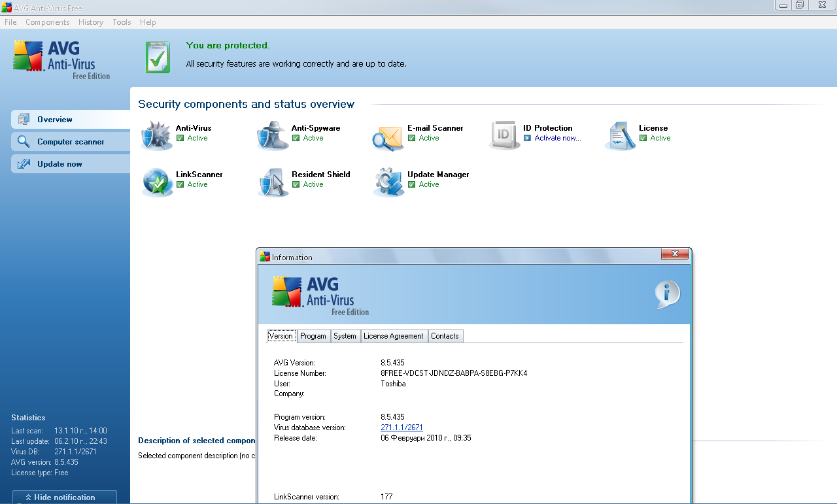Click the AVG Version 8.5.435 value in dialog
Viewport: 837px width, 504px height.
(x=392, y=363)
